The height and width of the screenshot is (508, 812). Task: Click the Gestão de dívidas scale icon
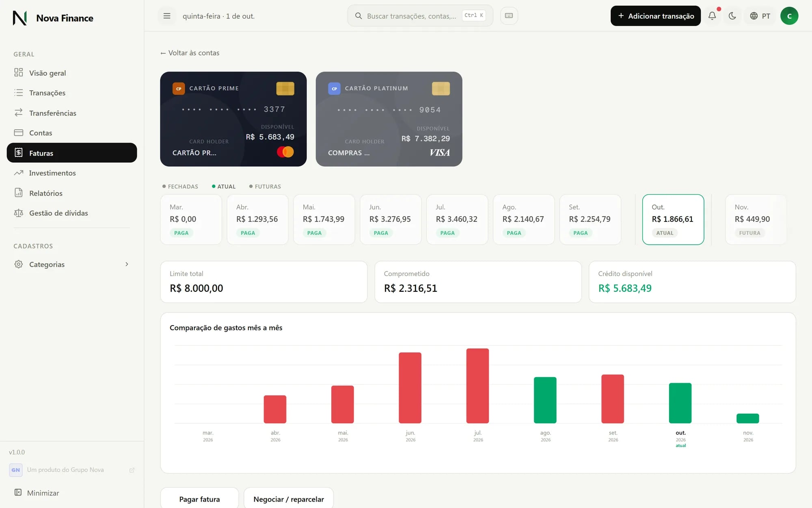click(18, 213)
